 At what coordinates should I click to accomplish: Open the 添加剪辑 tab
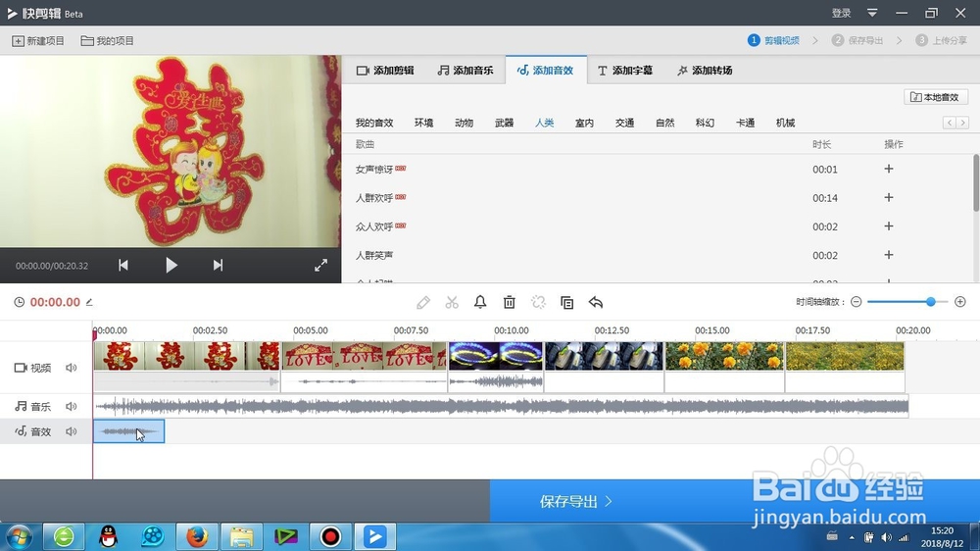tap(385, 70)
